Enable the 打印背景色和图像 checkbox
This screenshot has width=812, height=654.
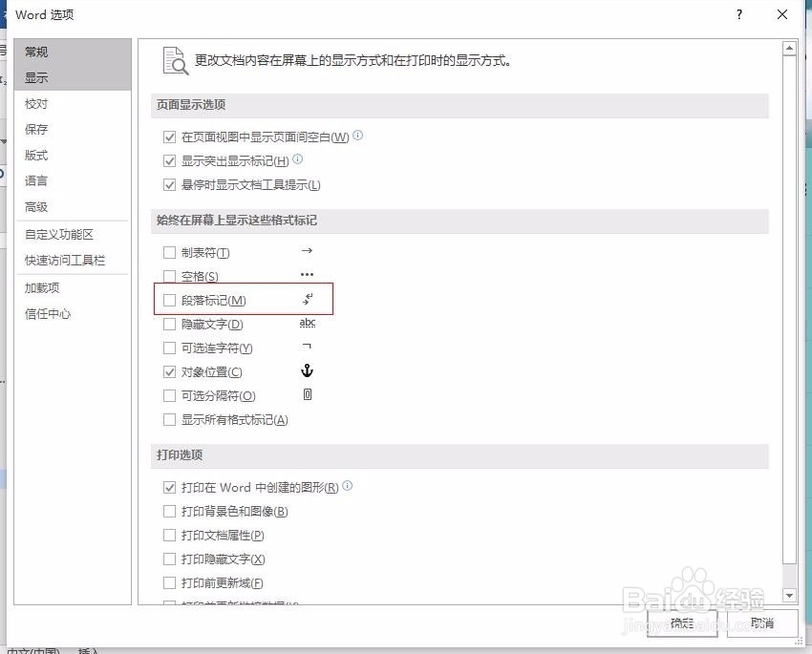pos(169,511)
